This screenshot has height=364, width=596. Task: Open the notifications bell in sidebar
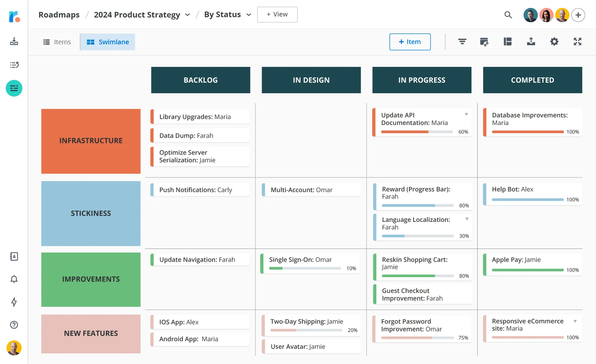[14, 279]
